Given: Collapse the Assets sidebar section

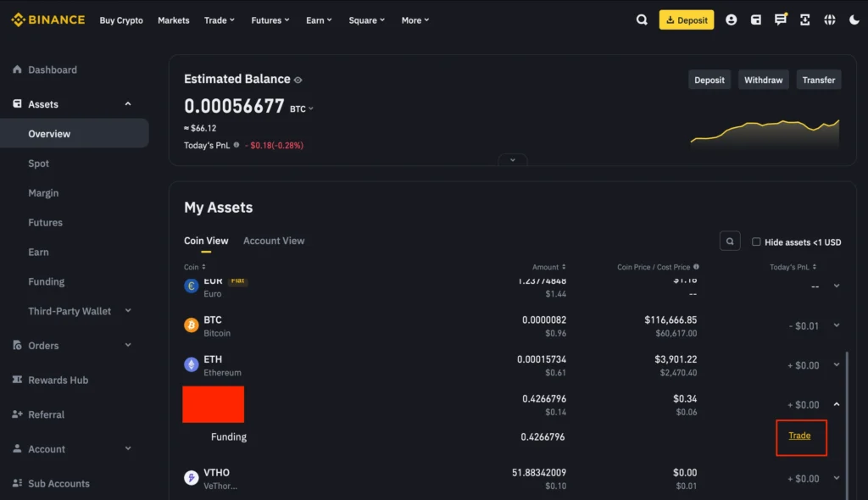Looking at the screenshot, I should tap(128, 104).
